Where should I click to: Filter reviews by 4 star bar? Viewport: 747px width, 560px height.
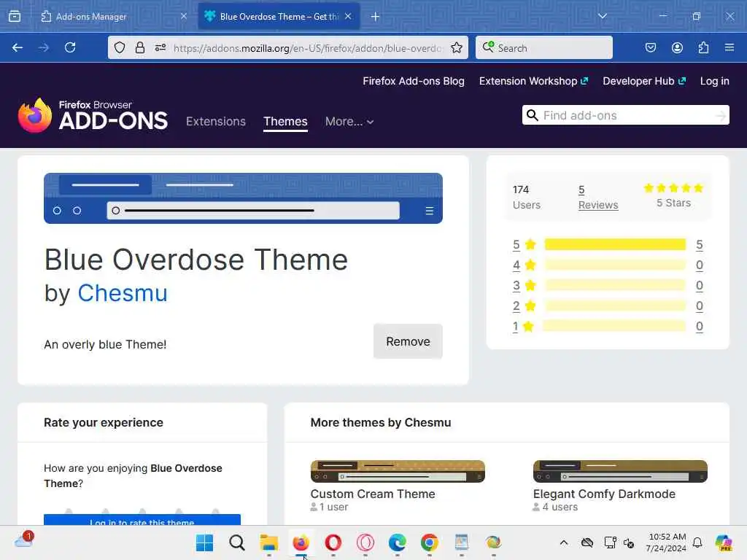click(x=615, y=265)
